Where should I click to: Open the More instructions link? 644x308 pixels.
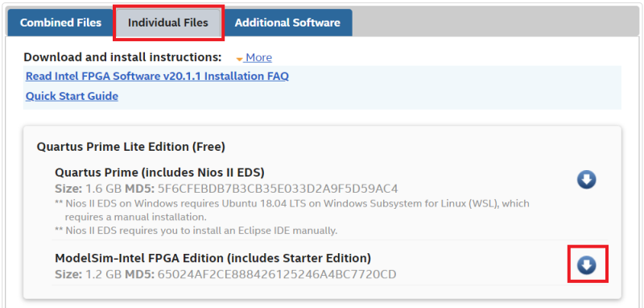[258, 57]
